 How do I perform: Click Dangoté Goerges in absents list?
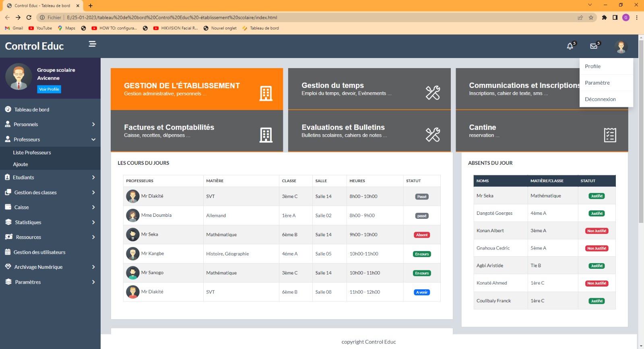pyautogui.click(x=494, y=213)
